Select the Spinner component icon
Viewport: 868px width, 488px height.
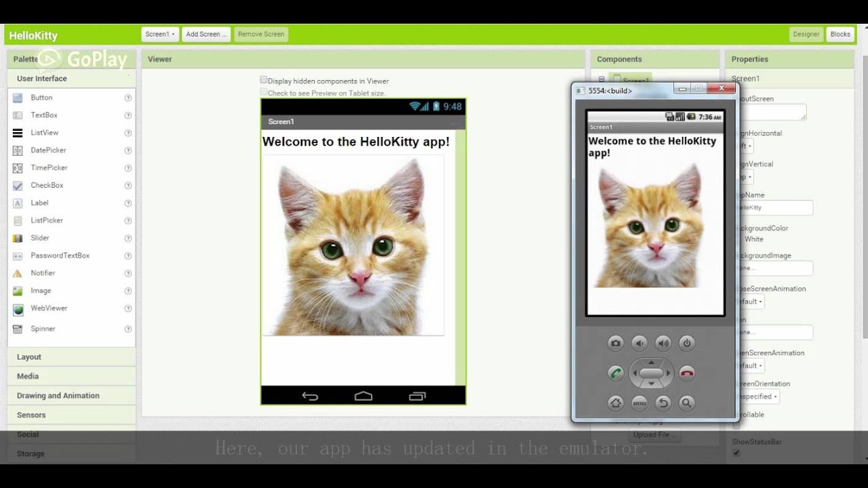pos(18,329)
